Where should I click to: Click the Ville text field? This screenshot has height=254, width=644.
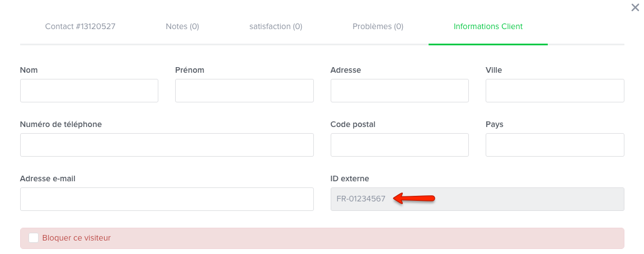coord(555,91)
